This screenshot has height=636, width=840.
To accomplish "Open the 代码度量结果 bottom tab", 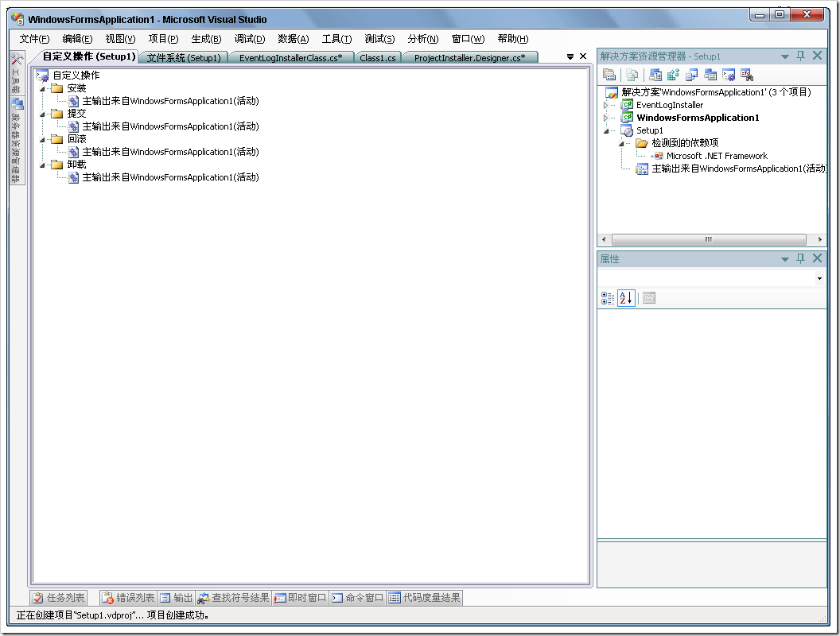I will (x=425, y=598).
